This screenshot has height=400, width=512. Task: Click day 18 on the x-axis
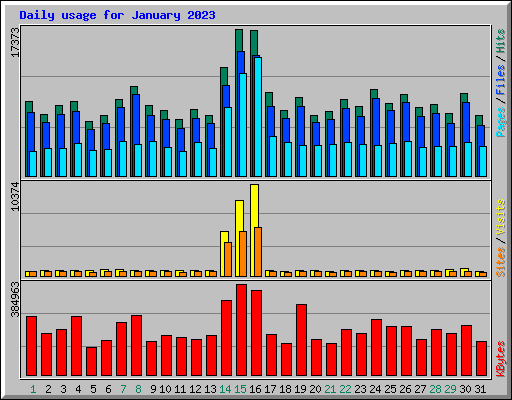(285, 389)
